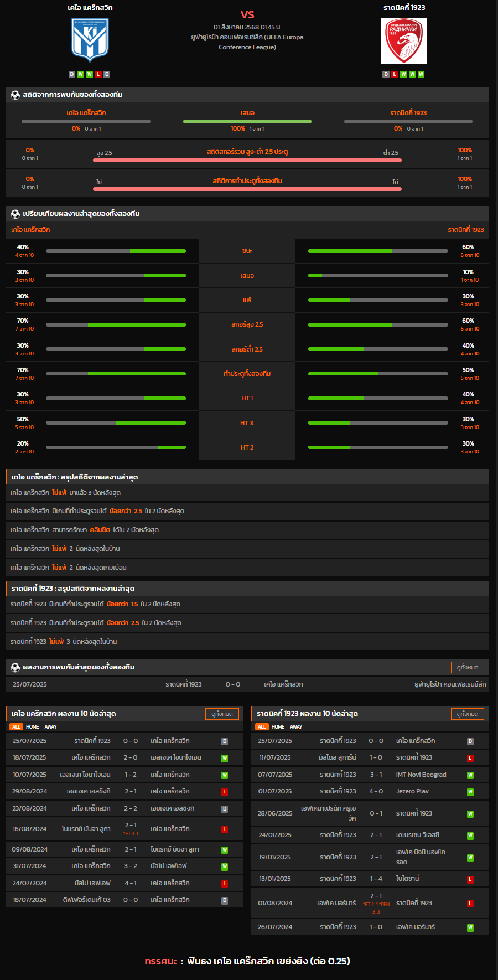The width and height of the screenshot is (498, 980).
Task: Click L badge on Radnički 01/08/2024 row
Action: click(x=470, y=904)
